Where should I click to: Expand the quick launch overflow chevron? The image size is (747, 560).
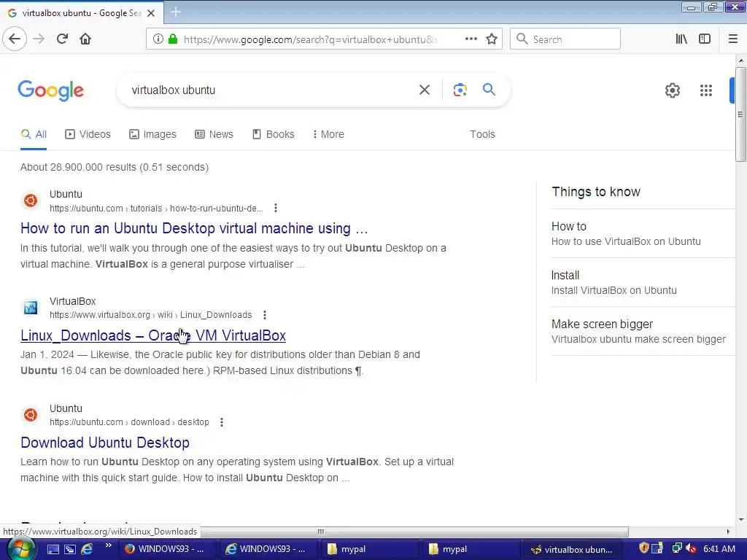coord(108,545)
